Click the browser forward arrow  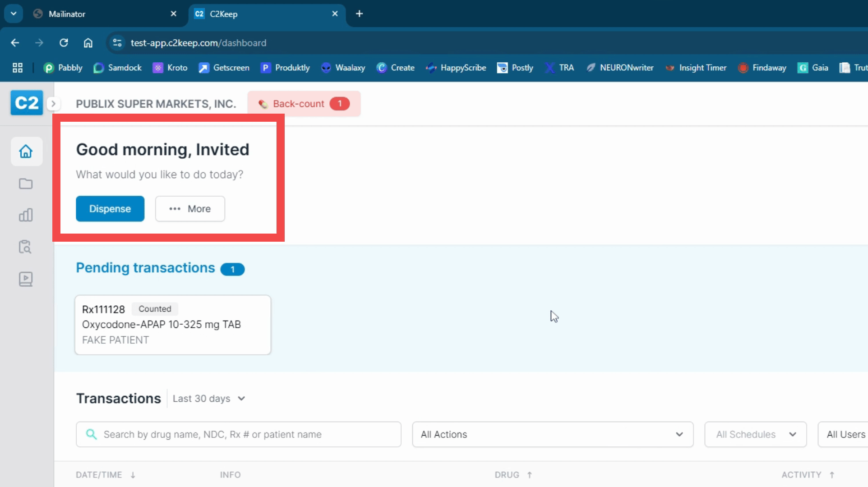click(x=39, y=43)
